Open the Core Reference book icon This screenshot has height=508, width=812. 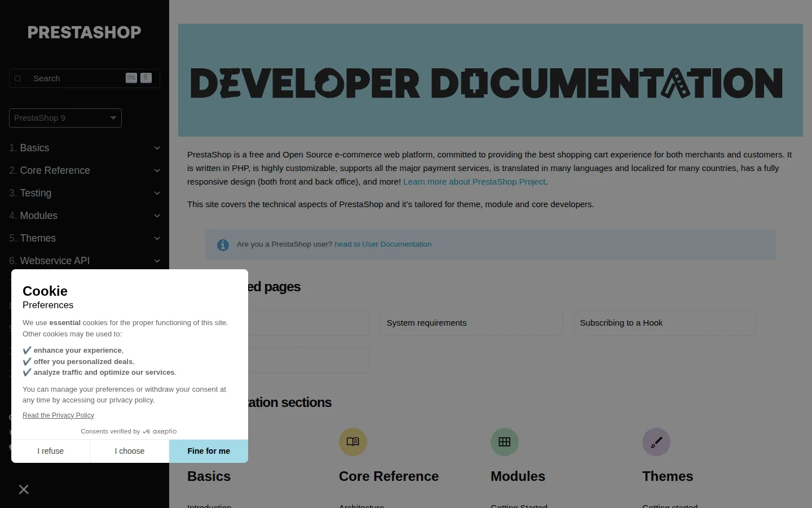click(x=353, y=442)
